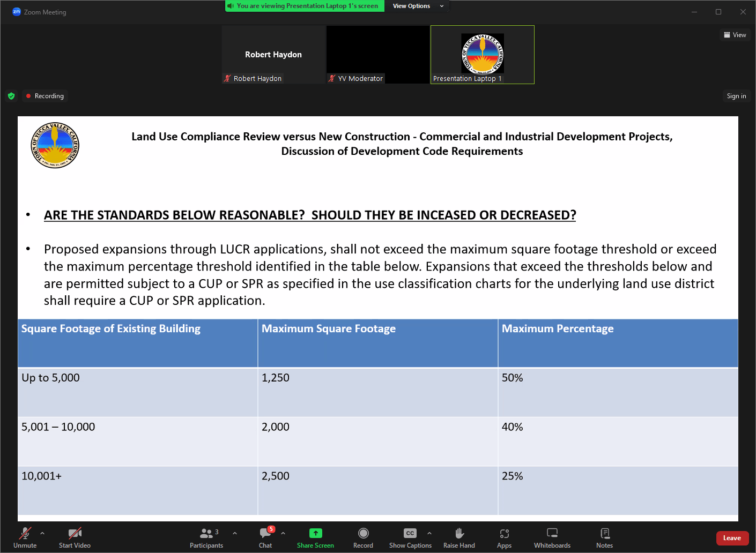Start recording with the Record button
Viewport: 756px width, 553px height.
pyautogui.click(x=363, y=537)
